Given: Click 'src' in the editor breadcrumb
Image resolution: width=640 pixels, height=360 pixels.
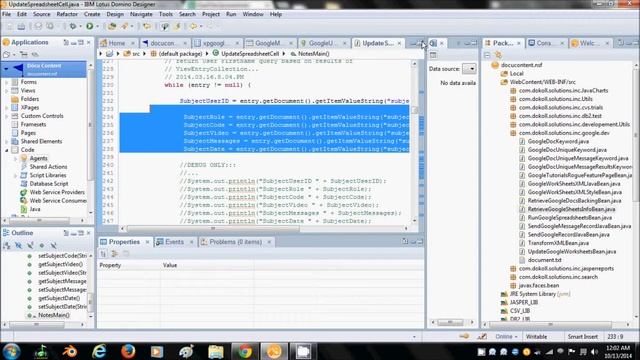Looking at the screenshot, I should coord(136,54).
